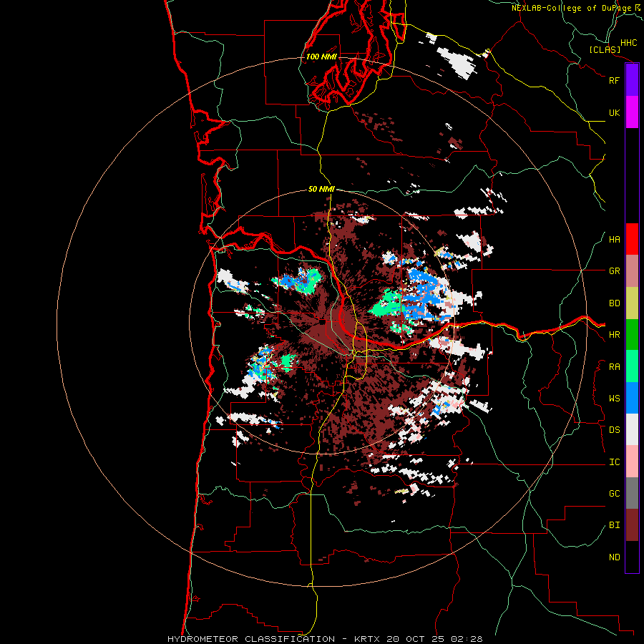This screenshot has height=644, width=644.
Task: Click the 'DS' legend label
Action: [614, 430]
